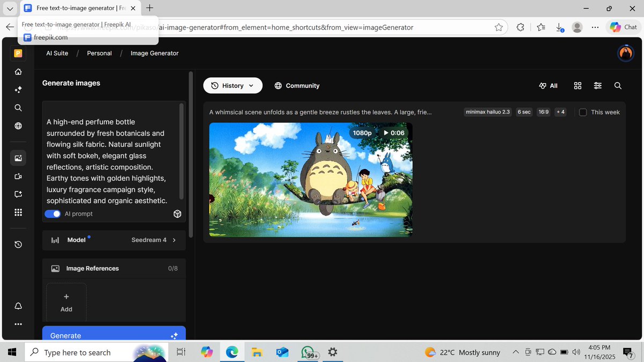Open browser favorites list icon
The image size is (644, 362).
[x=541, y=27]
